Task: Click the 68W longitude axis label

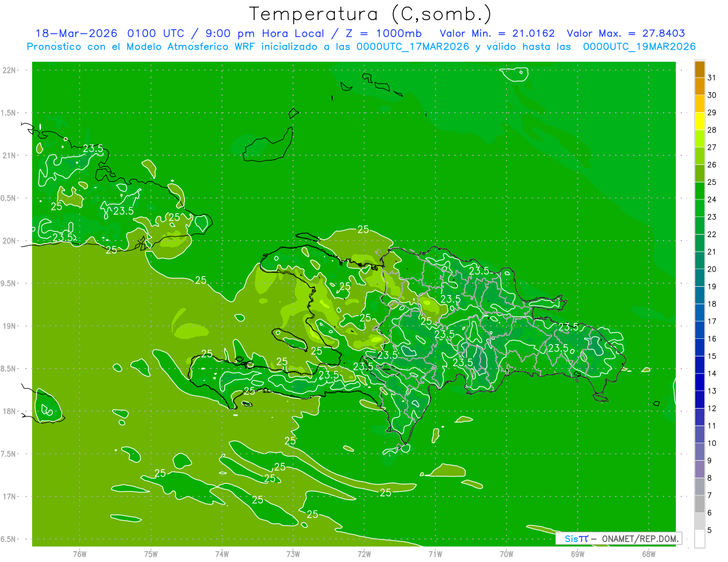Action: point(649,554)
